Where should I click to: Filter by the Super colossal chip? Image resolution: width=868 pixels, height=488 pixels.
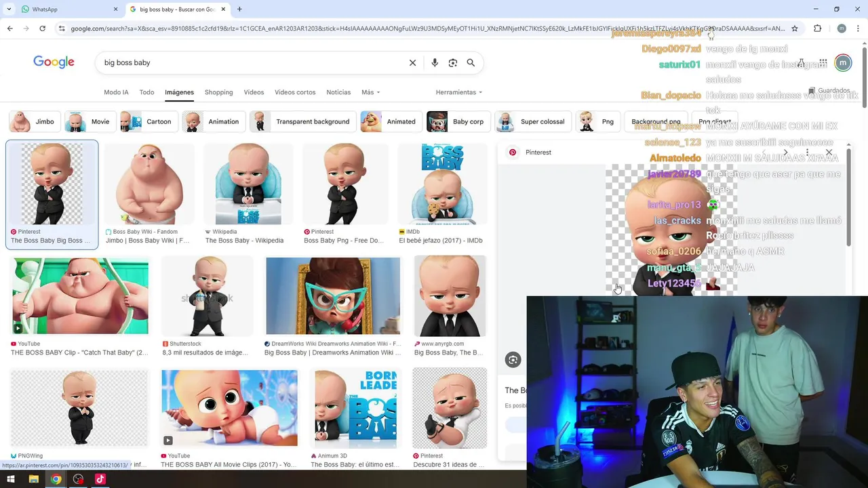click(532, 121)
